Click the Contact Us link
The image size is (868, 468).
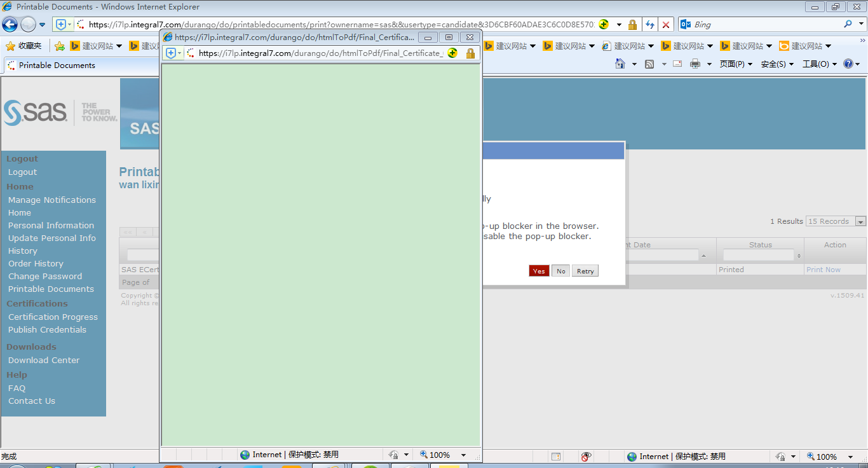coord(32,401)
